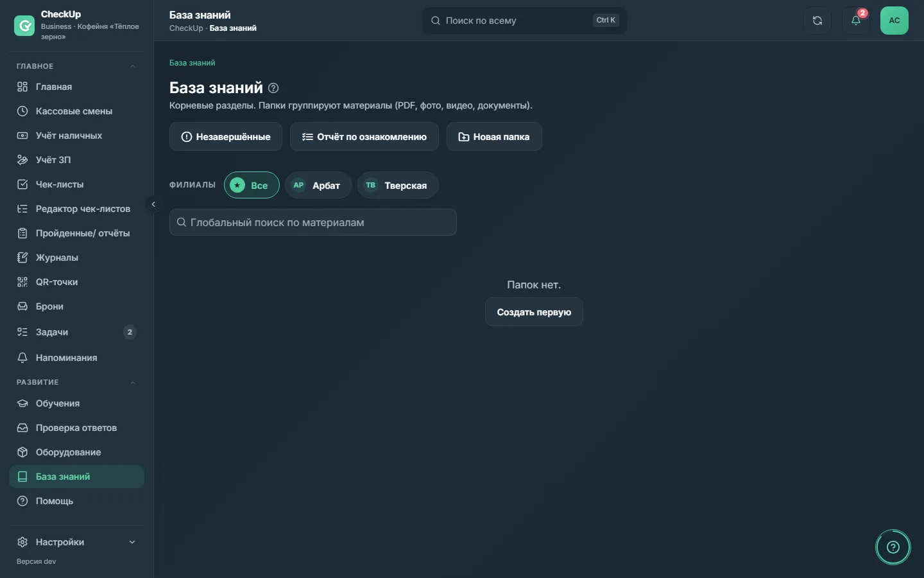Click the Проверка ответов inbox icon
The height and width of the screenshot is (578, 924).
(22, 428)
